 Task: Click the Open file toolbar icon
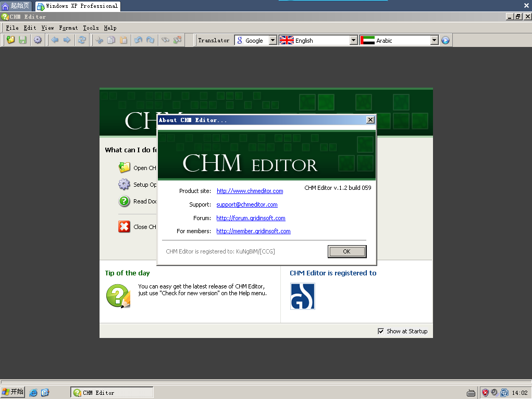[10, 40]
